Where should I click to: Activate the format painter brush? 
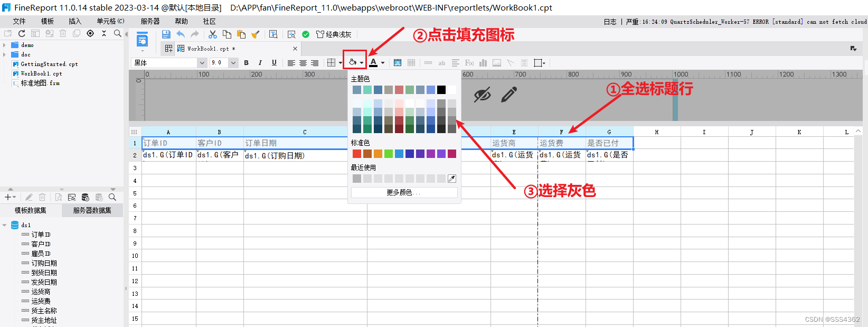[256, 34]
